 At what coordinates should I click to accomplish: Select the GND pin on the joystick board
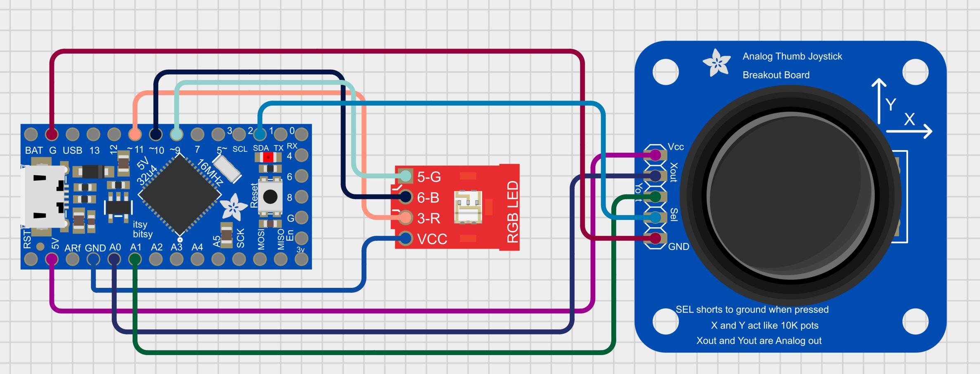pyautogui.click(x=656, y=238)
